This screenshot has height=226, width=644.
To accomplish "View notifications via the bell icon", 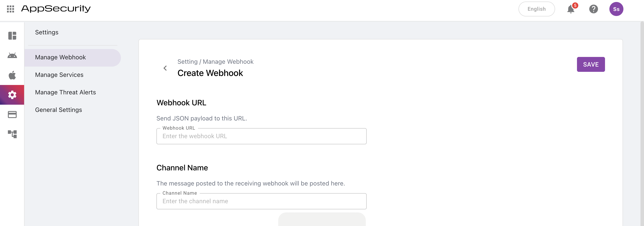I will click(571, 9).
